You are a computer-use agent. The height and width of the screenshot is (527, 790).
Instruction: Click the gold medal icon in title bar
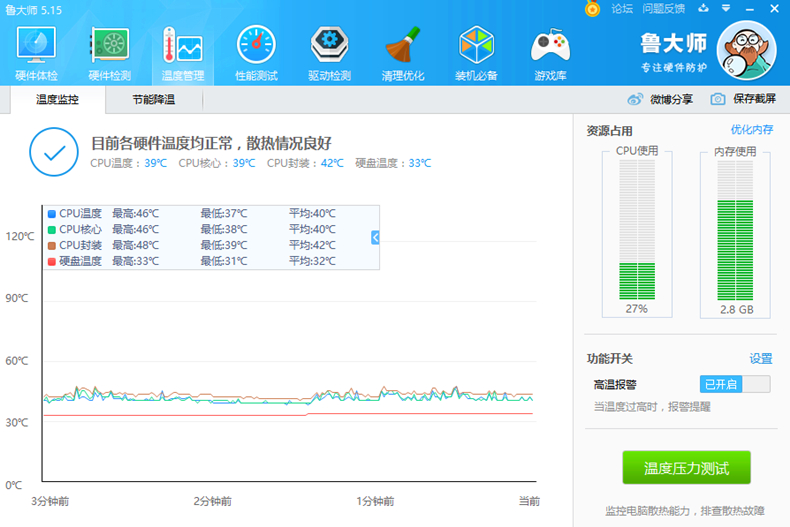(x=593, y=9)
